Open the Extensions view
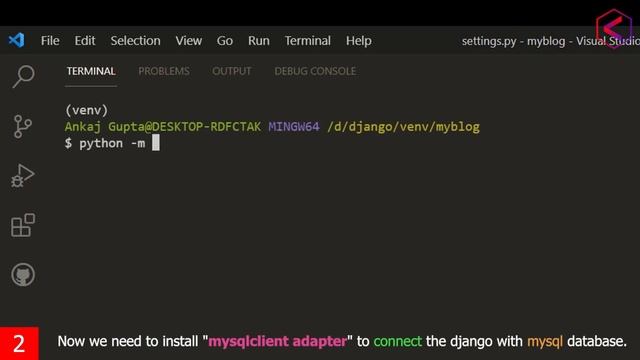 (x=23, y=225)
